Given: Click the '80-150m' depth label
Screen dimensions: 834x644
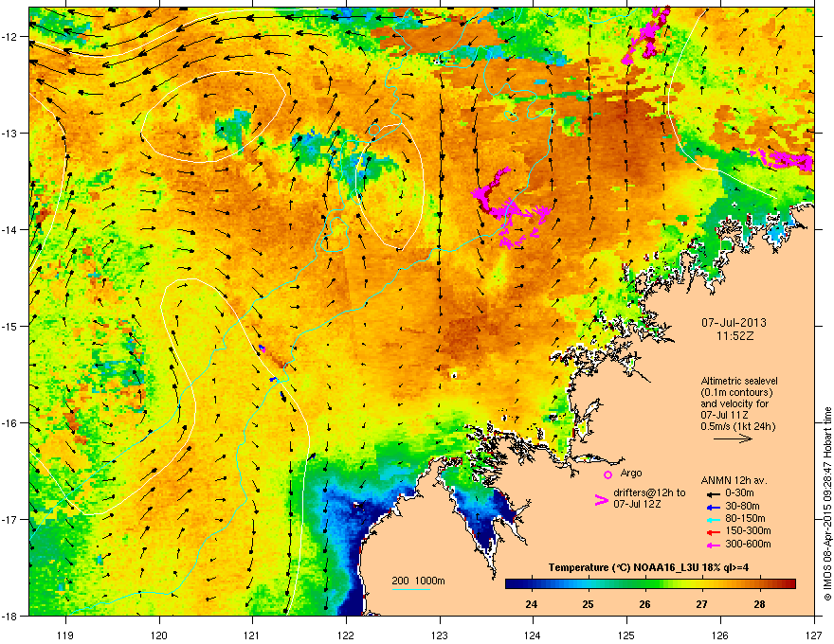Looking at the screenshot, I should pyautogui.click(x=745, y=519).
